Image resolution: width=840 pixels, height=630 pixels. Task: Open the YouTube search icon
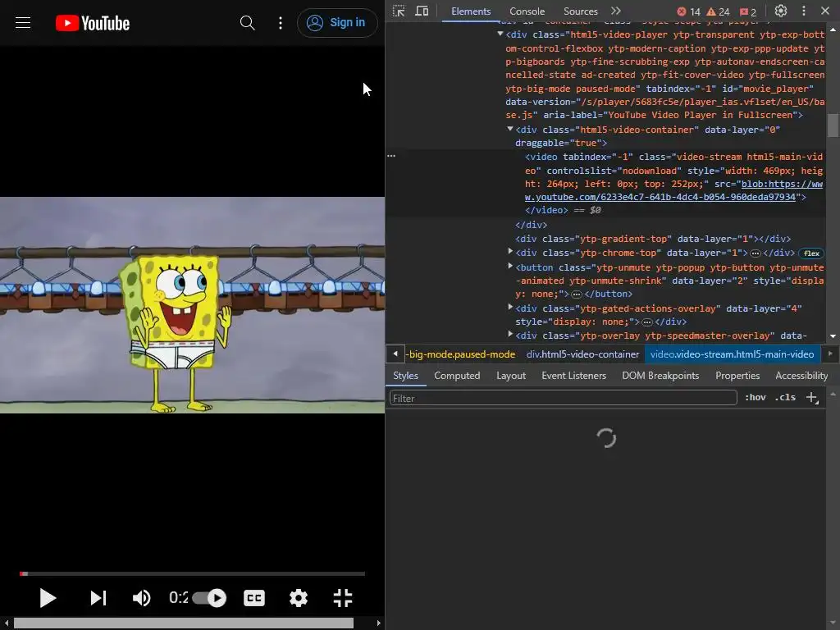point(247,22)
